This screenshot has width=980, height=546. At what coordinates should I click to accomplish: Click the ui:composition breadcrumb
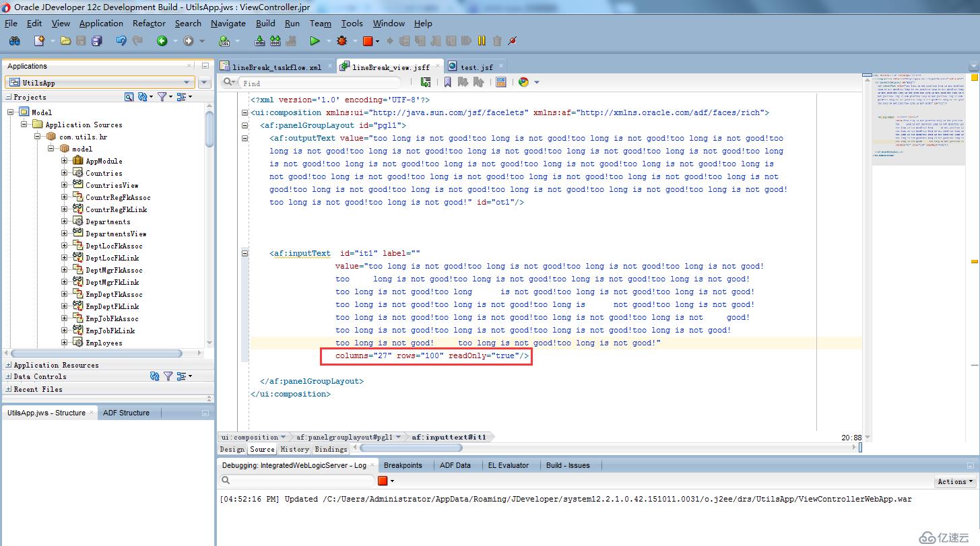[249, 437]
